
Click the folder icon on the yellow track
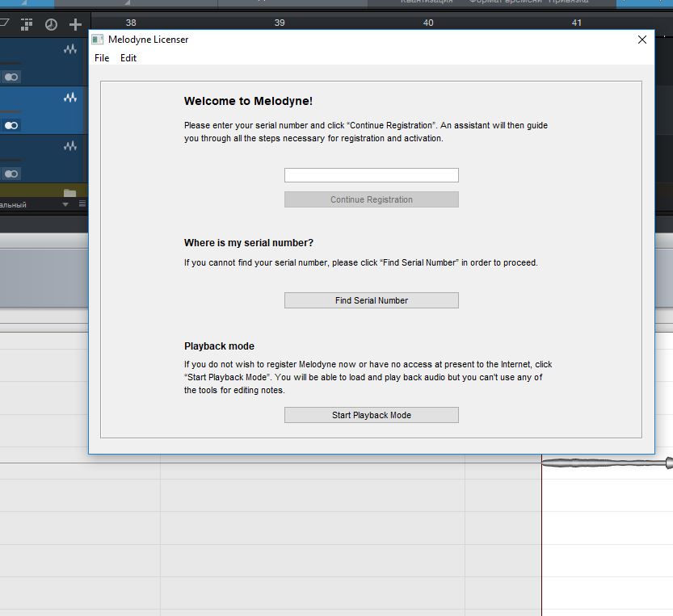tap(69, 194)
